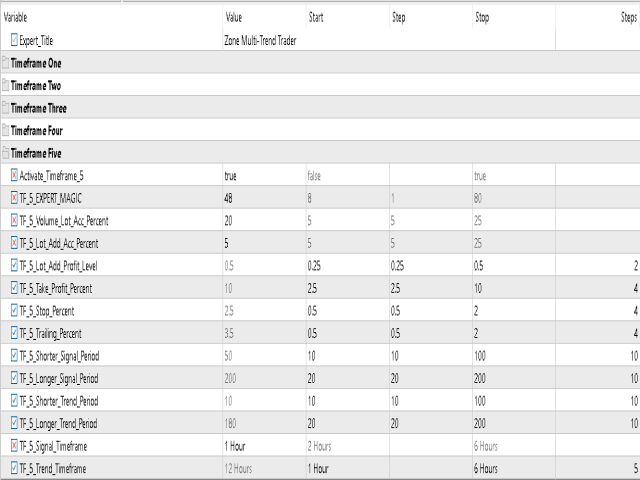640x480 pixels.
Task: Sort by the Variable column header
Action: click(x=16, y=17)
